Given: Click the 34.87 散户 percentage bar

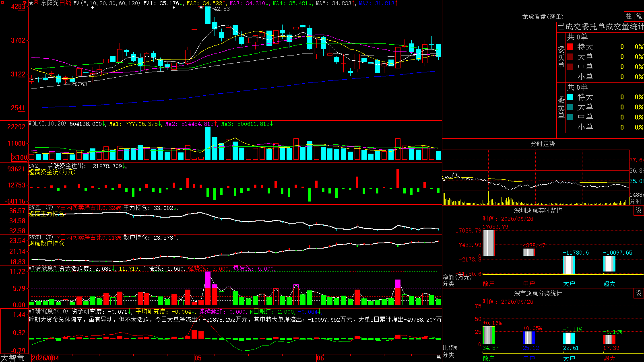Looking at the screenshot, I should (488, 335).
